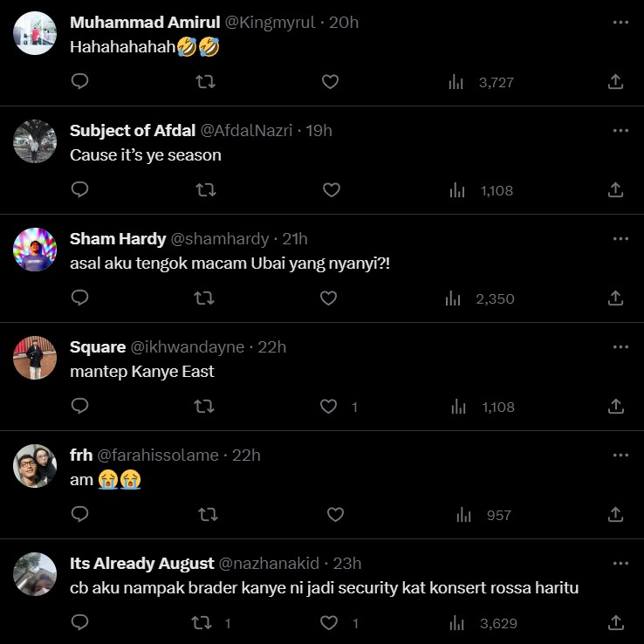Like Sham Hardy's tweet

[x=328, y=298]
